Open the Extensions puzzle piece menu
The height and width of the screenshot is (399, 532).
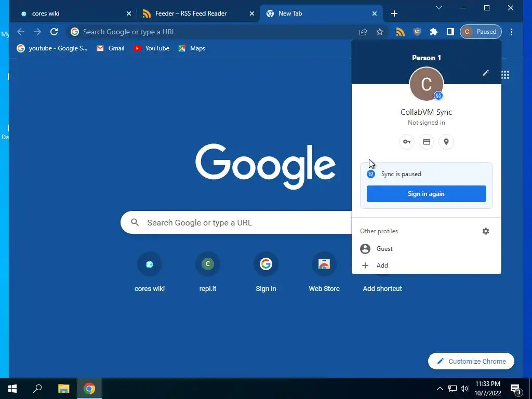[x=434, y=32]
